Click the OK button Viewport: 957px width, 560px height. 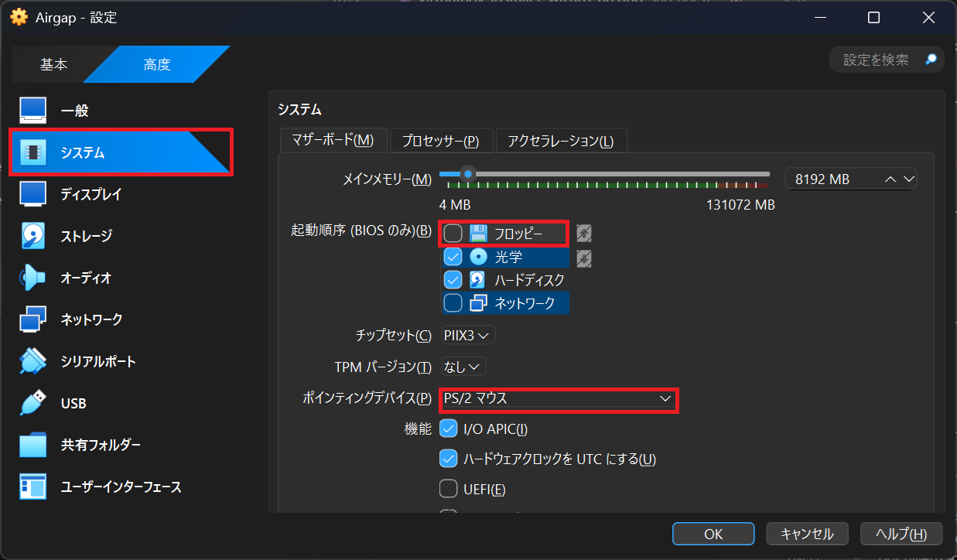click(713, 534)
